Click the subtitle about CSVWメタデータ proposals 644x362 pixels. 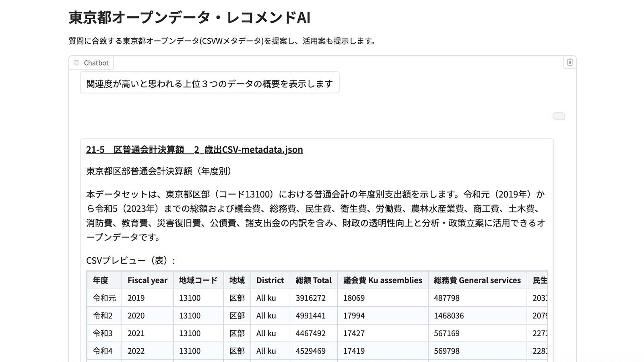tap(223, 41)
